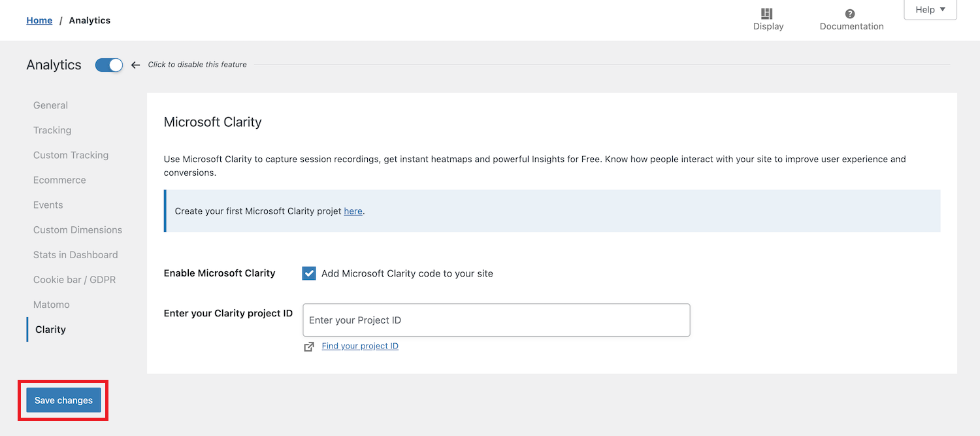This screenshot has width=980, height=436.
Task: Open the General settings tab
Action: point(50,105)
